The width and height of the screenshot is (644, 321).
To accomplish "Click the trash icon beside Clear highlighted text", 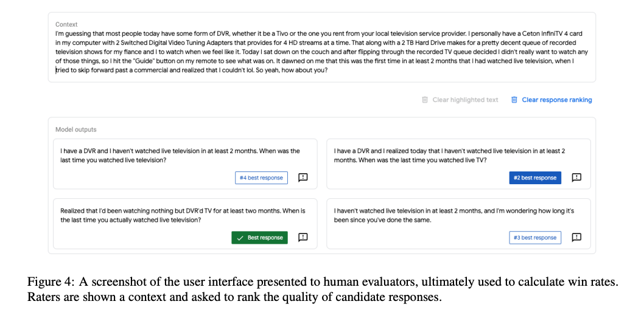I will click(x=425, y=100).
